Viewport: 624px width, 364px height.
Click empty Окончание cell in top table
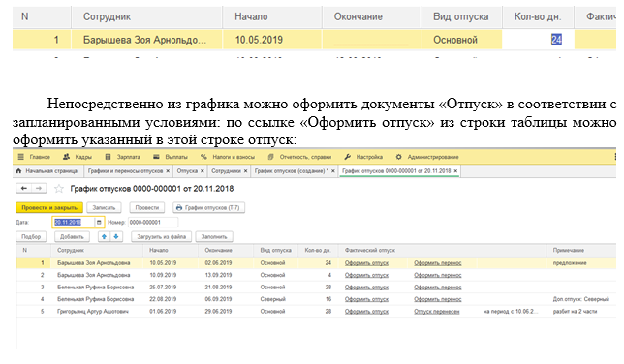(371, 40)
